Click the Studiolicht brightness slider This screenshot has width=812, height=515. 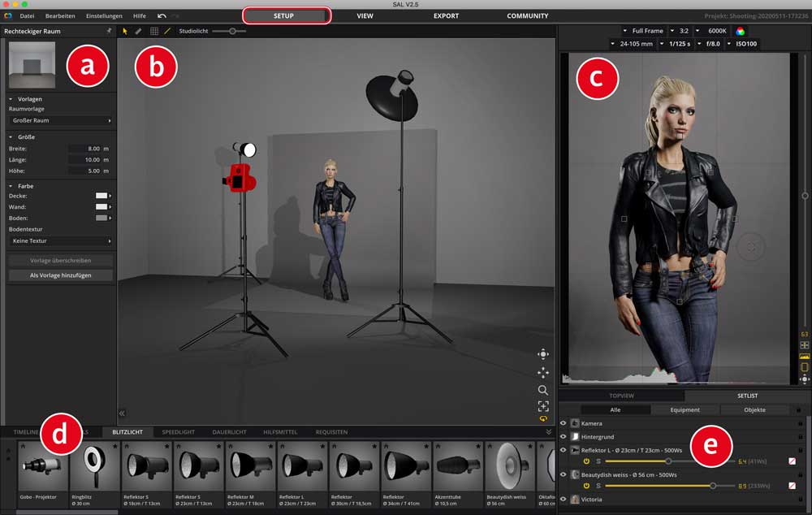[x=229, y=31]
